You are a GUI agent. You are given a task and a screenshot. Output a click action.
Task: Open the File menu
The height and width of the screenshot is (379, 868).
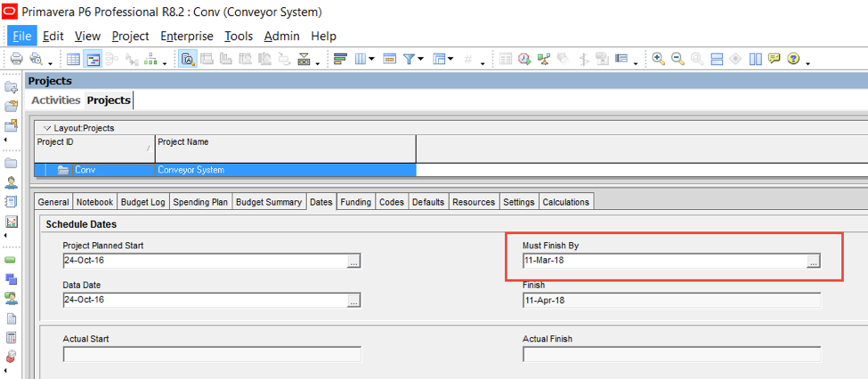pyautogui.click(x=22, y=36)
